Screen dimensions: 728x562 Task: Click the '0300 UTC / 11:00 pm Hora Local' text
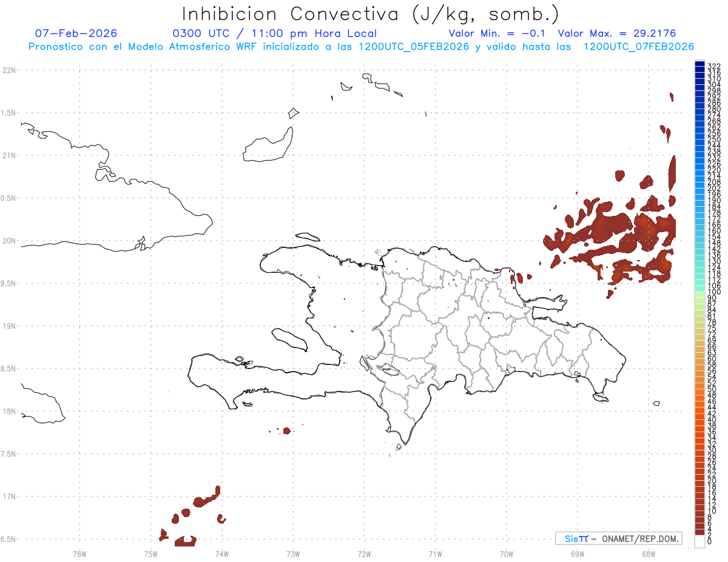274,33
